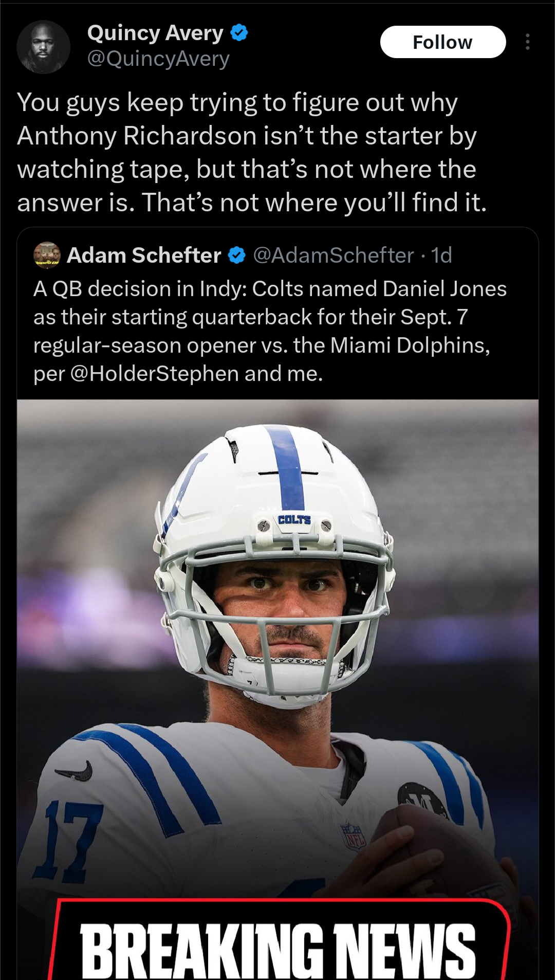The height and width of the screenshot is (980, 555).
Task: Tap the @AdamSchefter handle
Action: click(x=333, y=255)
